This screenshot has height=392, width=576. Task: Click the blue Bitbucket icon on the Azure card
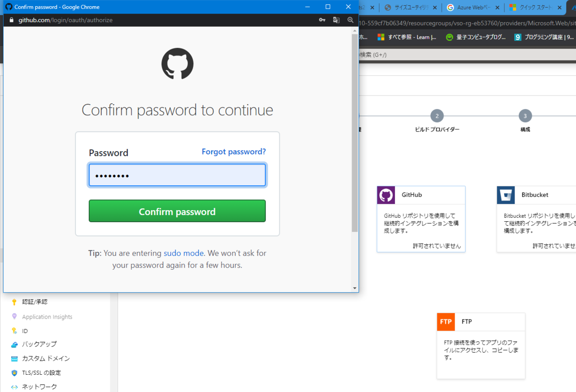[x=506, y=195]
